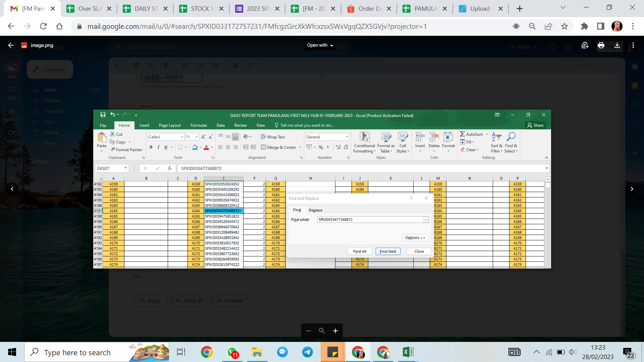Open a new browser tab

(520, 9)
